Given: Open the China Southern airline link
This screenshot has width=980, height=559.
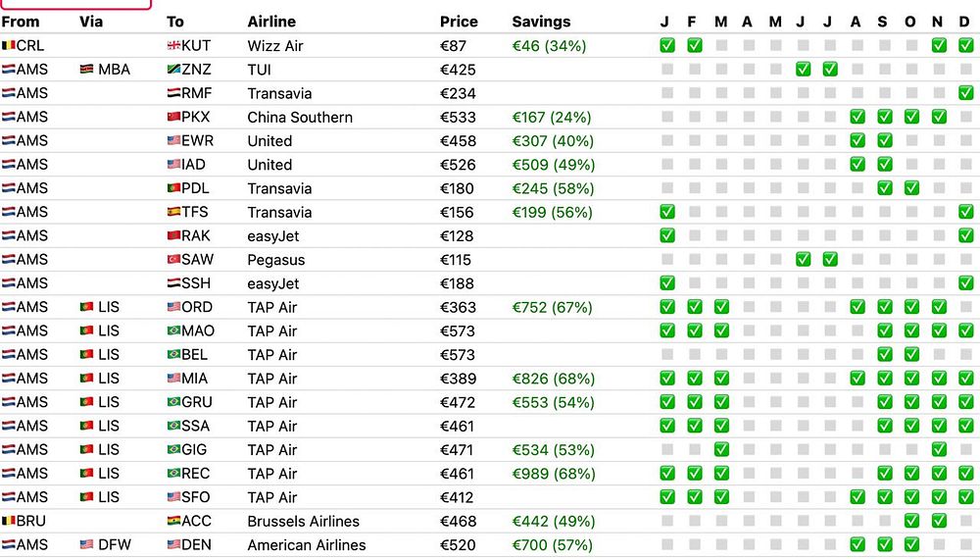Looking at the screenshot, I should click(x=300, y=118).
